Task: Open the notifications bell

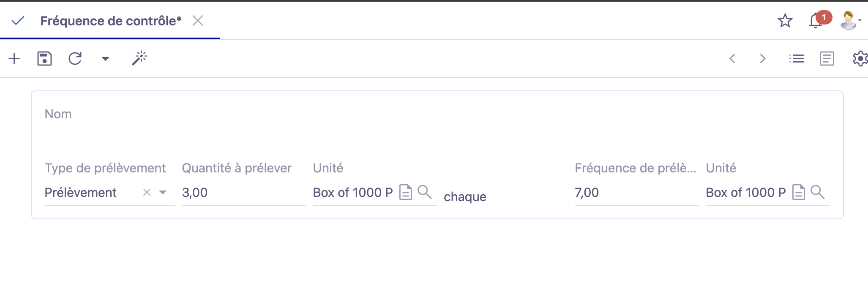Action: click(816, 21)
